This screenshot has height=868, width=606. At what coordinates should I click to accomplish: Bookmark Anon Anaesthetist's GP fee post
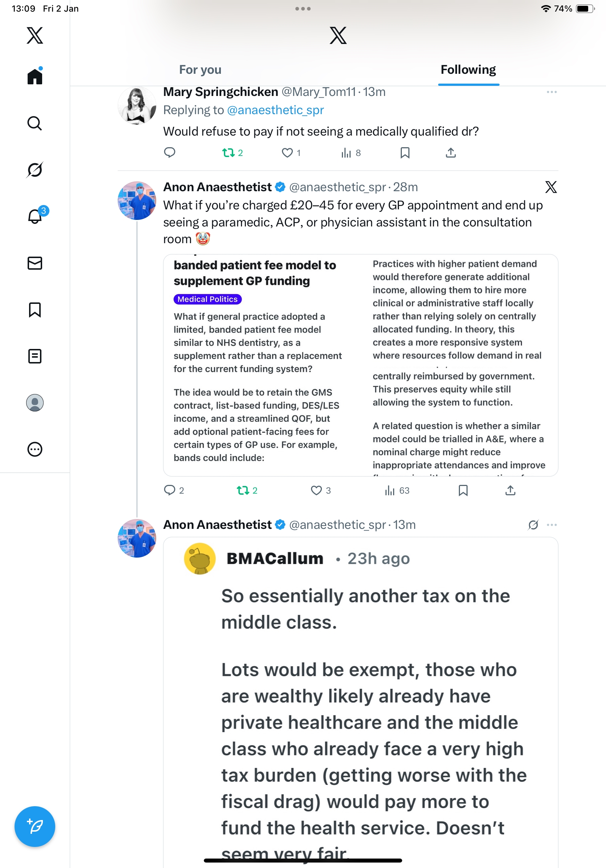(463, 490)
